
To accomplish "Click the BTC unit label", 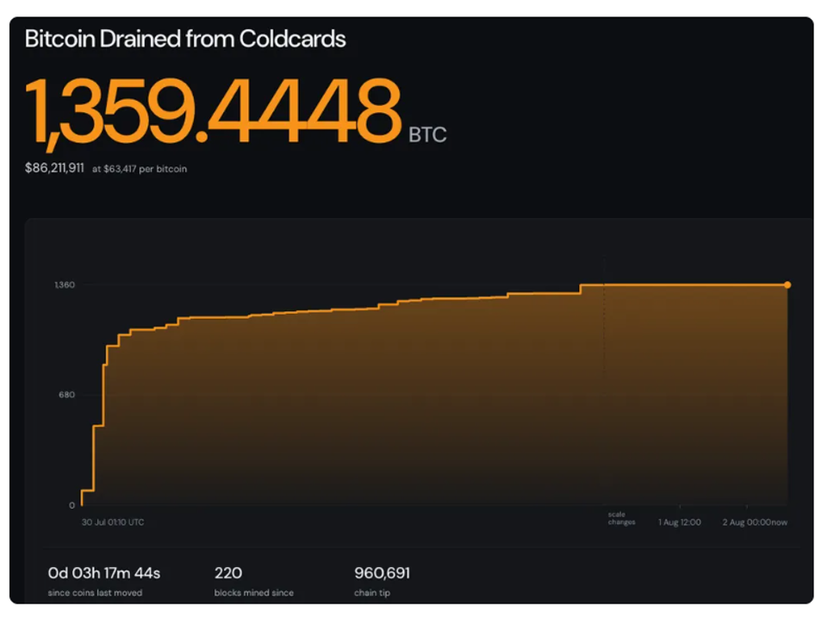I will coord(427,135).
